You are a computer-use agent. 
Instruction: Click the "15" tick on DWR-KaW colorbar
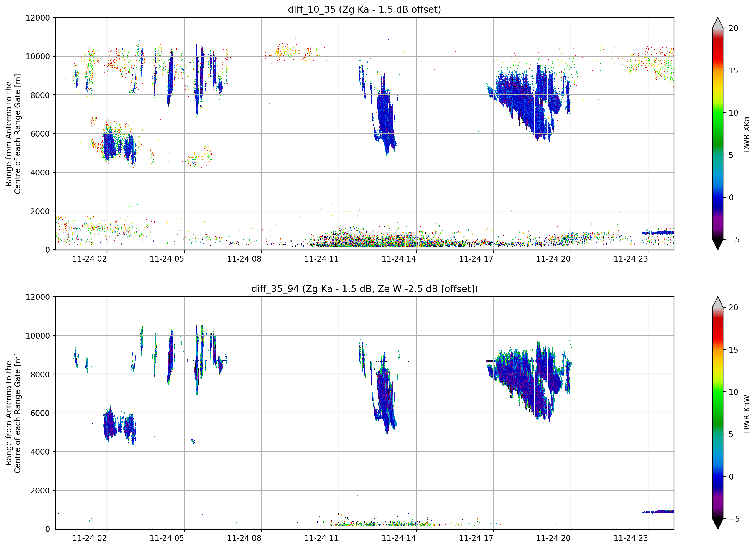point(733,350)
